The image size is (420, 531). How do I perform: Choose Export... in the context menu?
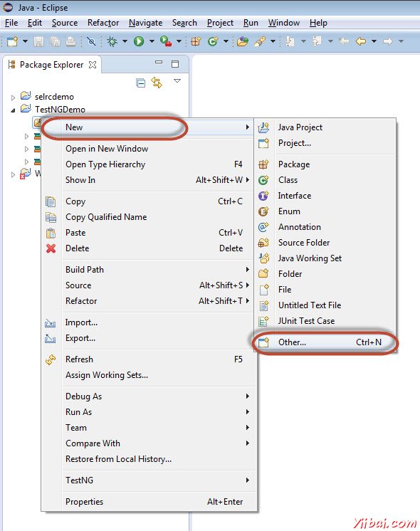click(x=149, y=338)
